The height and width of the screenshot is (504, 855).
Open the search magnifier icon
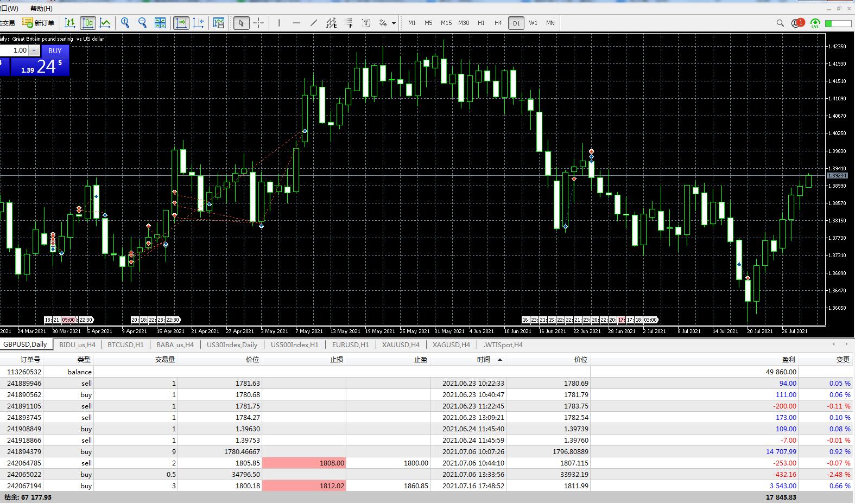coord(780,23)
